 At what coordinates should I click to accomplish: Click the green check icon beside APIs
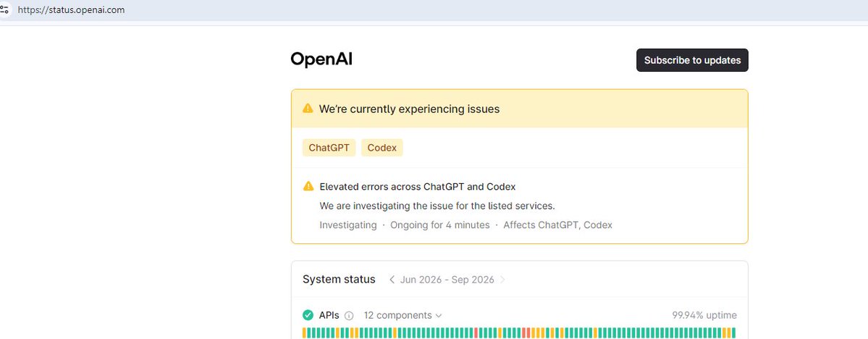(308, 315)
